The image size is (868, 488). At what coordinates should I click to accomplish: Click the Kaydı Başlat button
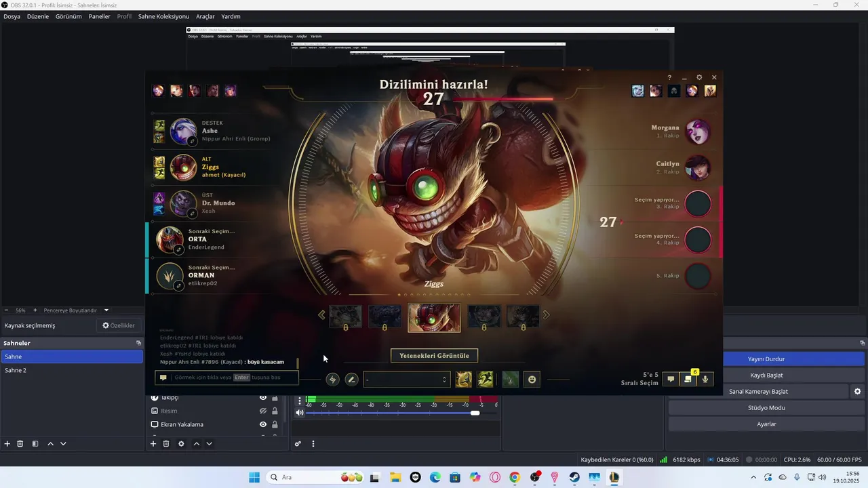(x=766, y=375)
